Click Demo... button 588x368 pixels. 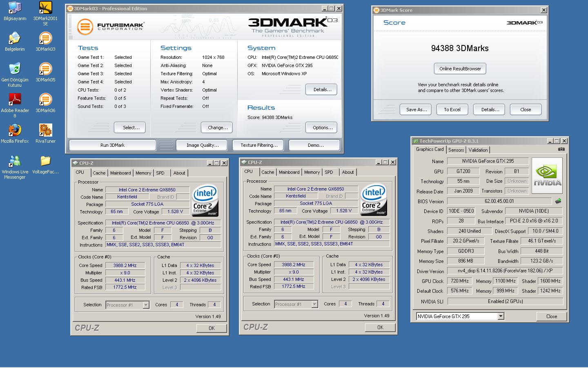315,145
